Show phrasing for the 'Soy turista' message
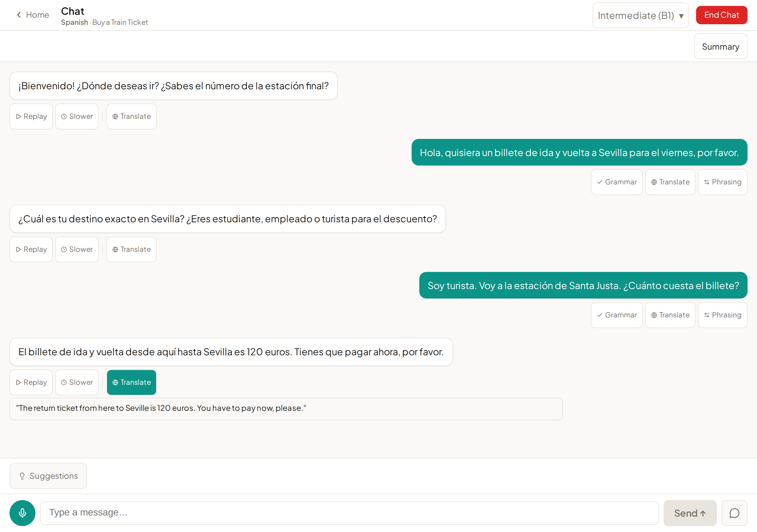Screen dimensions: 757x532 click(722, 315)
